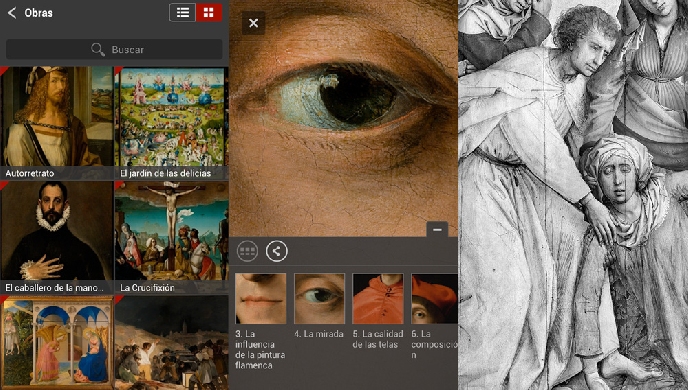Share the artwork detail
The width and height of the screenshot is (688, 390).
(276, 251)
